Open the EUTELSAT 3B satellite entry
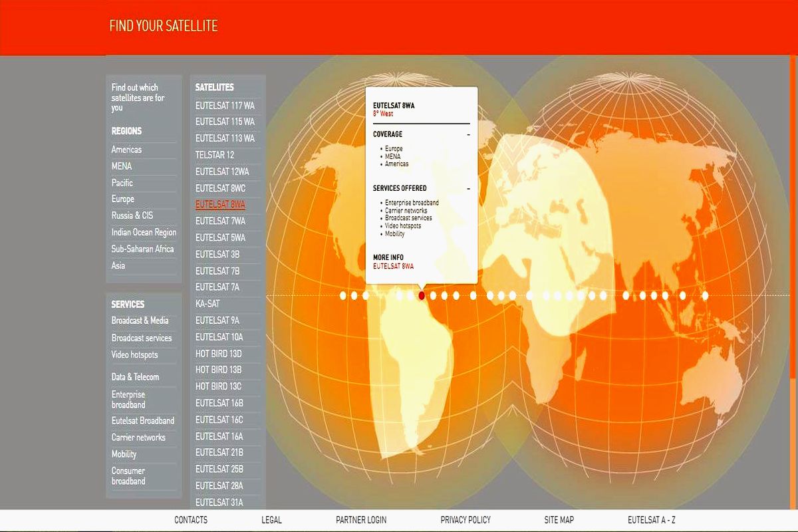This screenshot has height=532, width=798. [x=217, y=254]
